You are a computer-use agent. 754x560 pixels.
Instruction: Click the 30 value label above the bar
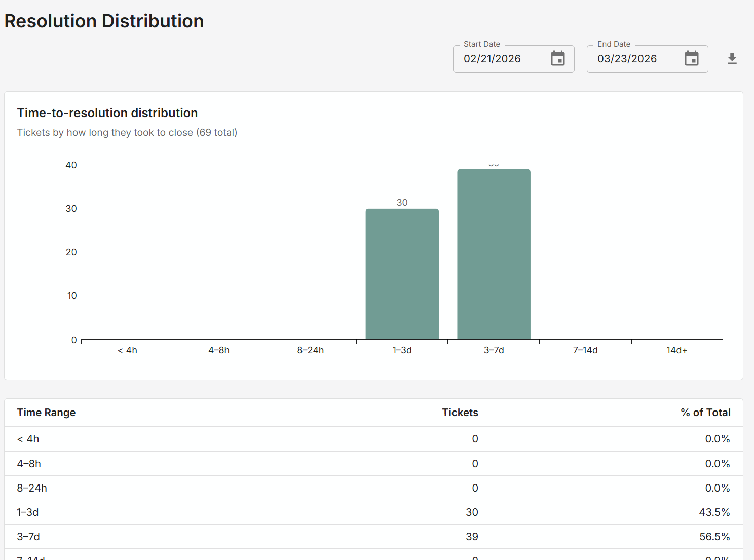(402, 202)
